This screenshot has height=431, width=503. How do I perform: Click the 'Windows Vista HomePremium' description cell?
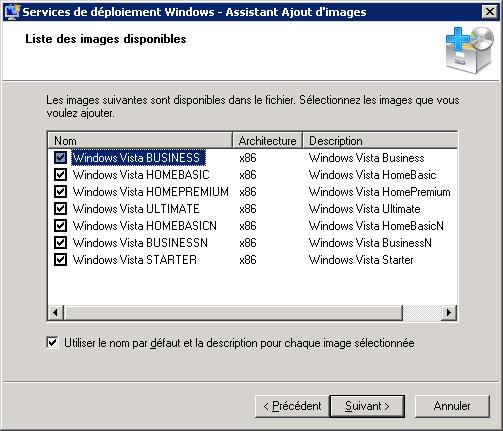click(379, 192)
